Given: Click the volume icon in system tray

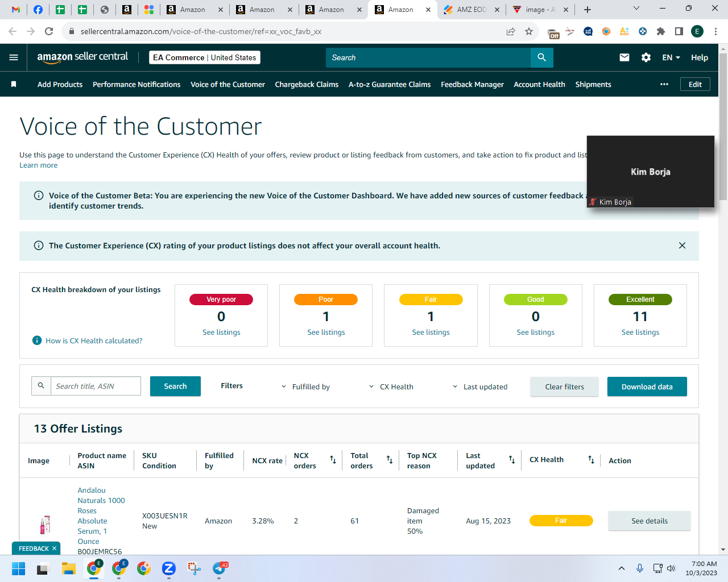Looking at the screenshot, I should tap(671, 568).
